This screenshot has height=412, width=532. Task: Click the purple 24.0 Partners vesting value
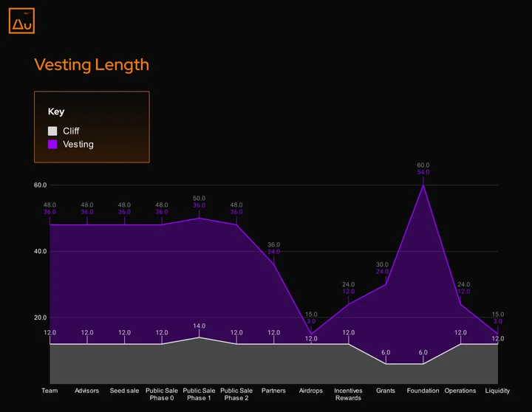(274, 252)
